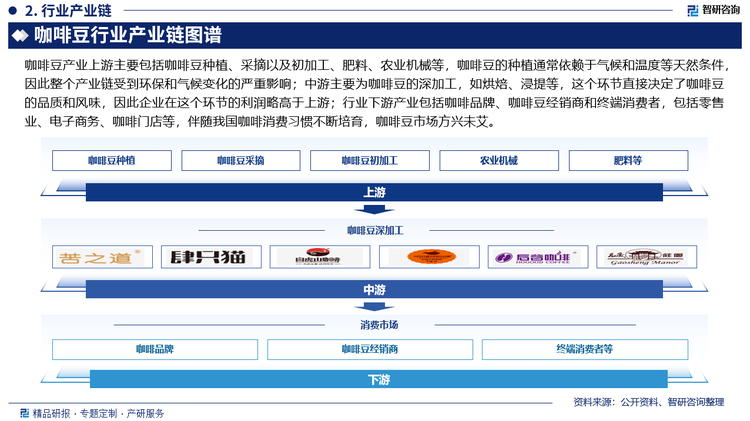The height and width of the screenshot is (421, 750).
Task: Click the white diamond icon before 咖啡豆行业产业链图谱
Action: [20, 35]
